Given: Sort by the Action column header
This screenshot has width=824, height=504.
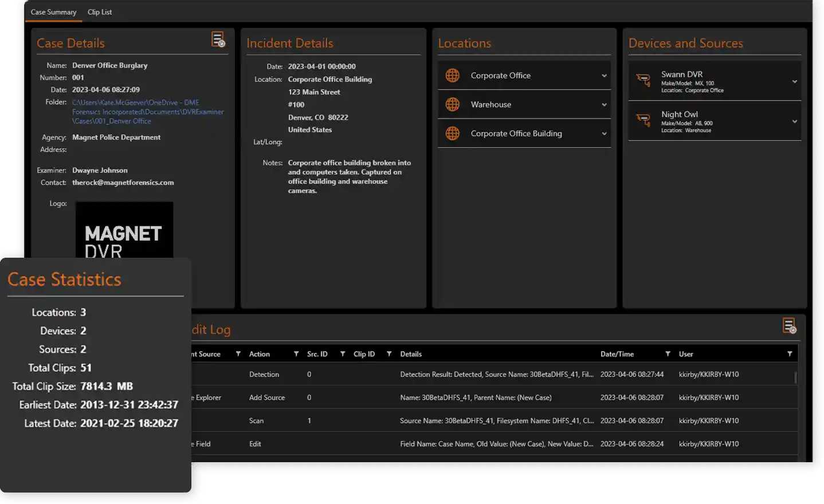Looking at the screenshot, I should point(260,354).
